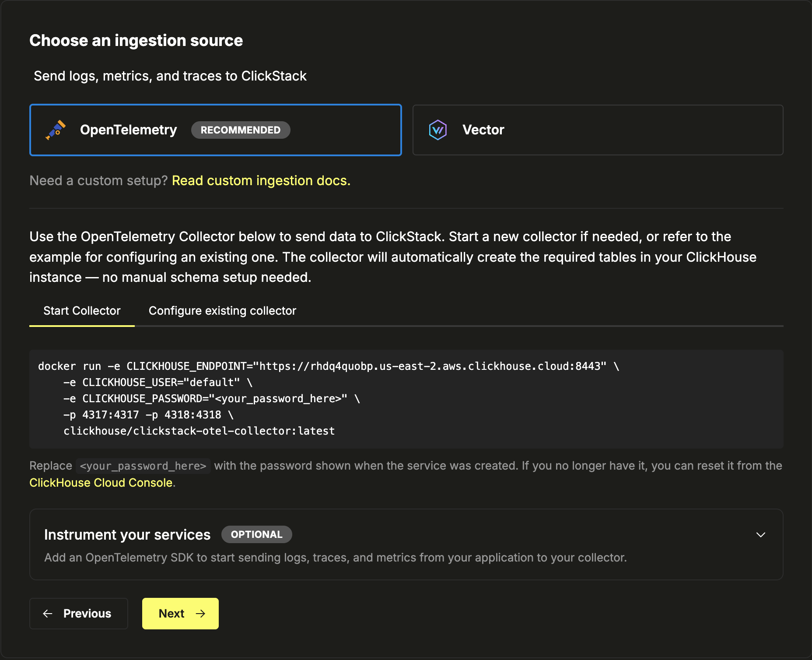Viewport: 812px width, 660px height.
Task: Click the RECOMMENDED badge beside OpenTelemetry
Action: tap(241, 130)
